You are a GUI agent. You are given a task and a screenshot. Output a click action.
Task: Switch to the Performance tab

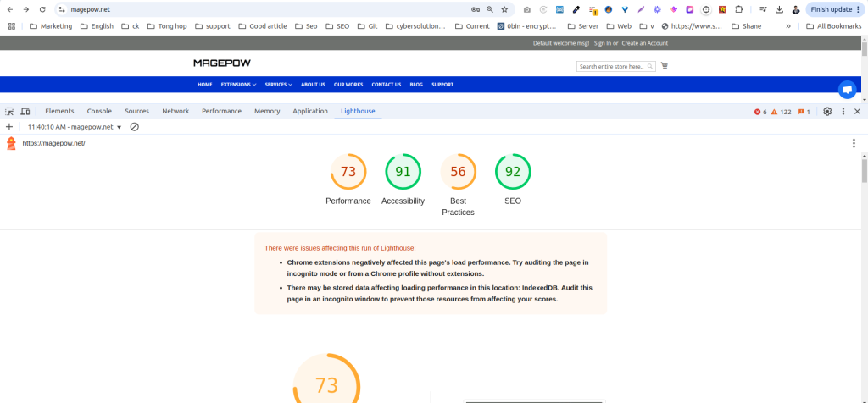[221, 111]
